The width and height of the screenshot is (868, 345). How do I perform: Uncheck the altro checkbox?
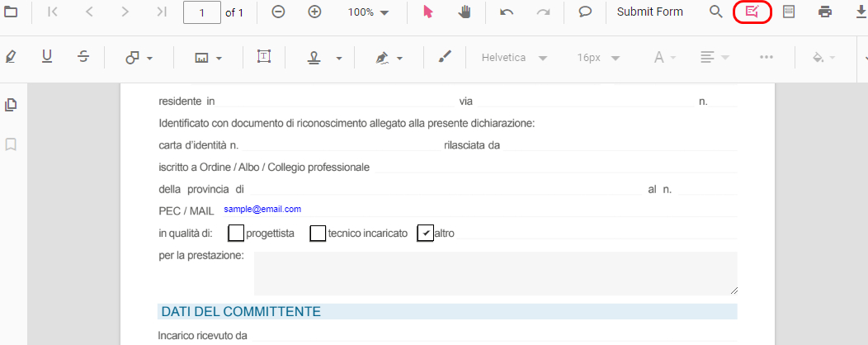pyautogui.click(x=425, y=234)
